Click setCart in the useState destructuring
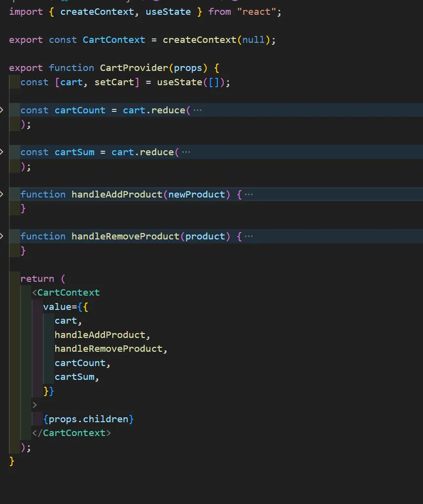This screenshot has height=504, width=423. (114, 82)
